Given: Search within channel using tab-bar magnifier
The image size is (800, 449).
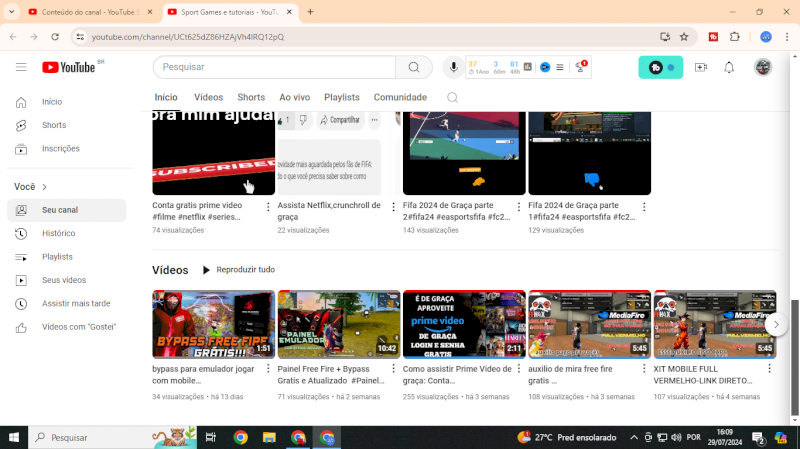Looking at the screenshot, I should coord(452,98).
